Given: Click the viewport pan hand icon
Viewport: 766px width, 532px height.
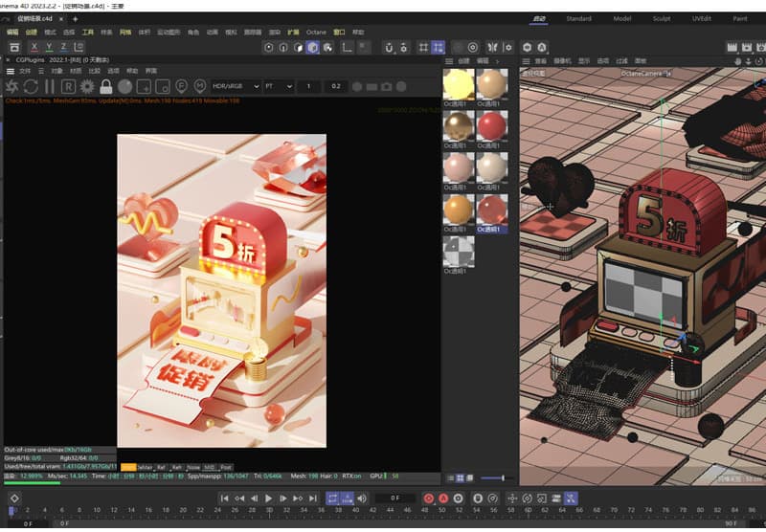Looking at the screenshot, I should tap(738, 61).
